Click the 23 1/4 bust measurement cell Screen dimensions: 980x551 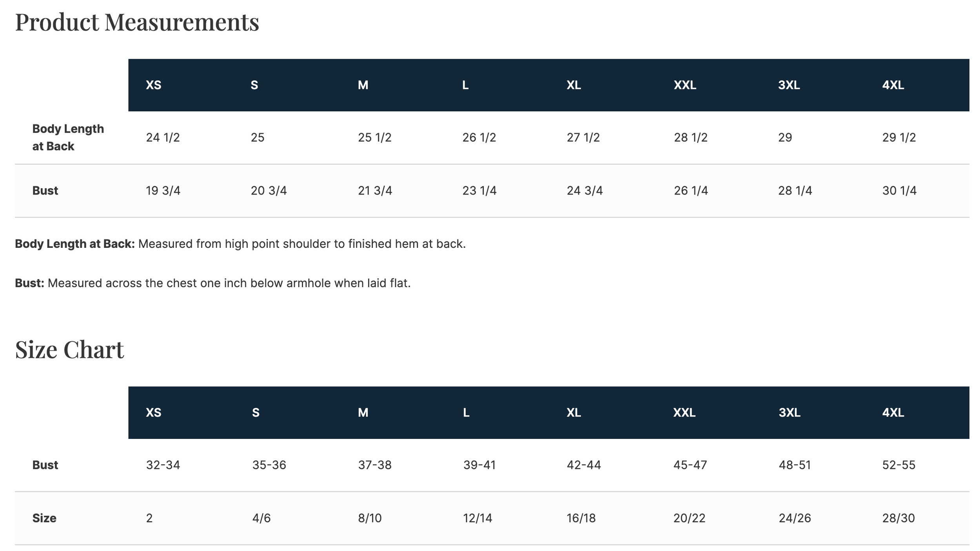[x=479, y=191]
